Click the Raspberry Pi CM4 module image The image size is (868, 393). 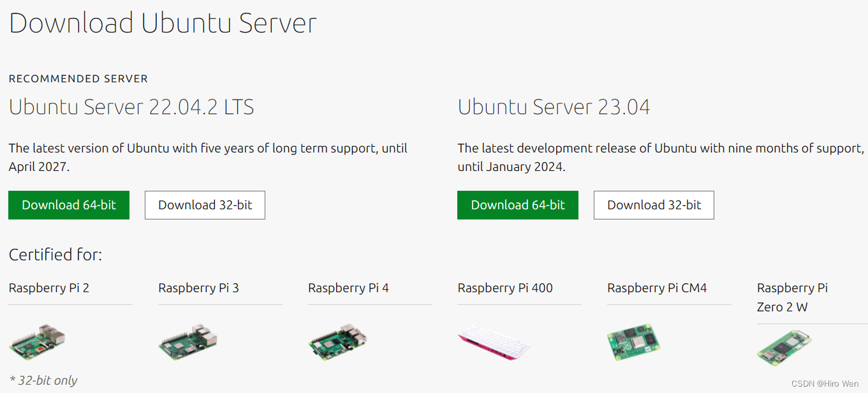tap(634, 343)
